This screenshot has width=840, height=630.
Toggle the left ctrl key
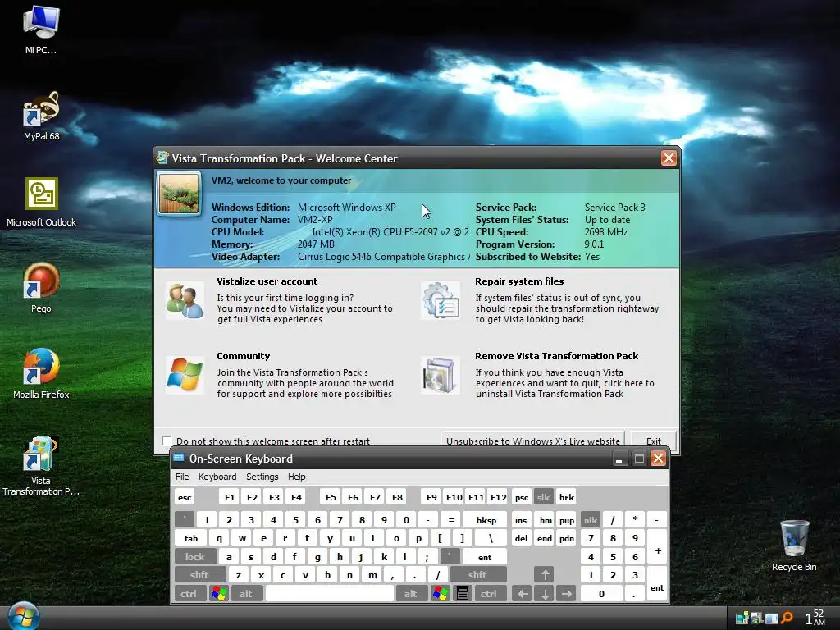(x=189, y=594)
